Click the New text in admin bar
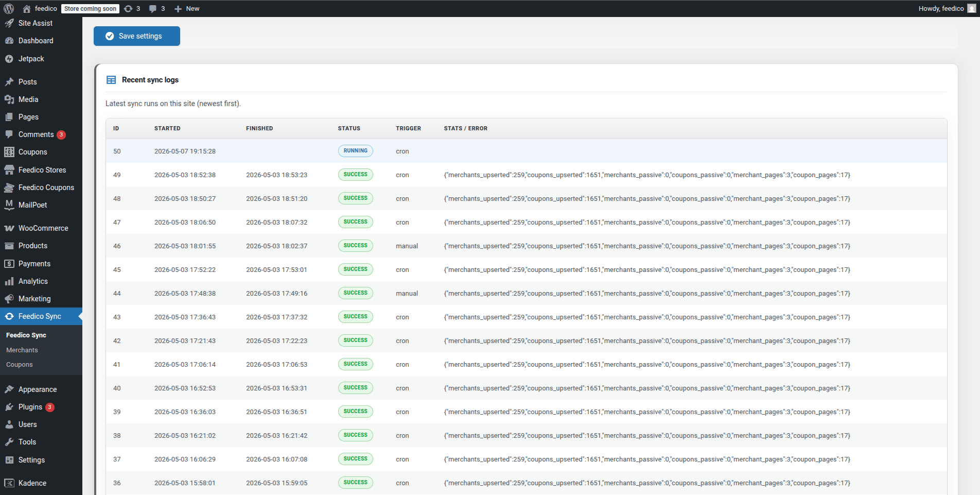 (x=192, y=9)
